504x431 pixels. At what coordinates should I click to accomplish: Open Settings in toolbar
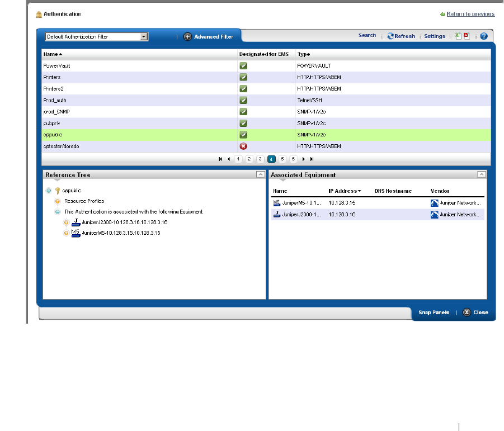435,36
